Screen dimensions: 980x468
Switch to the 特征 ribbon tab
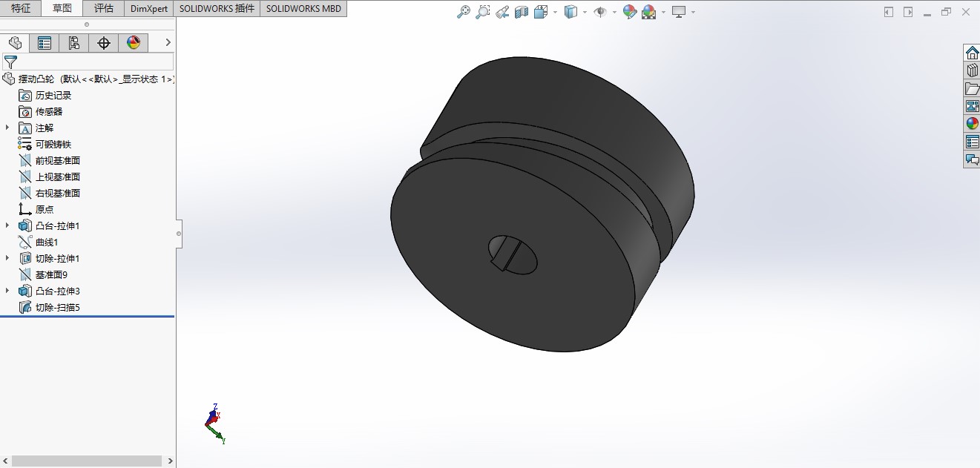21,9
